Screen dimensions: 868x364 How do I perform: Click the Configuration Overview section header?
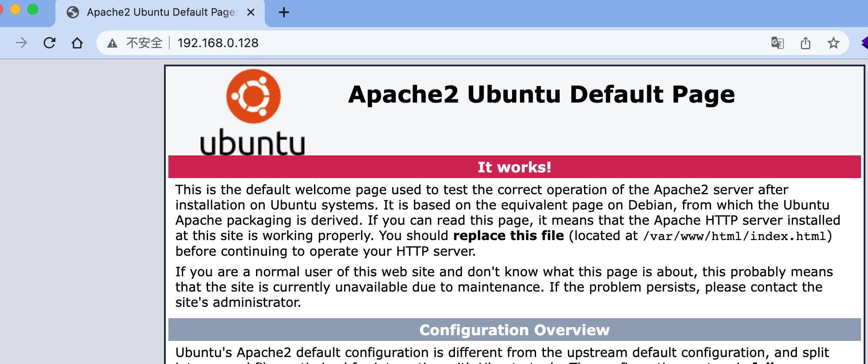point(514,330)
